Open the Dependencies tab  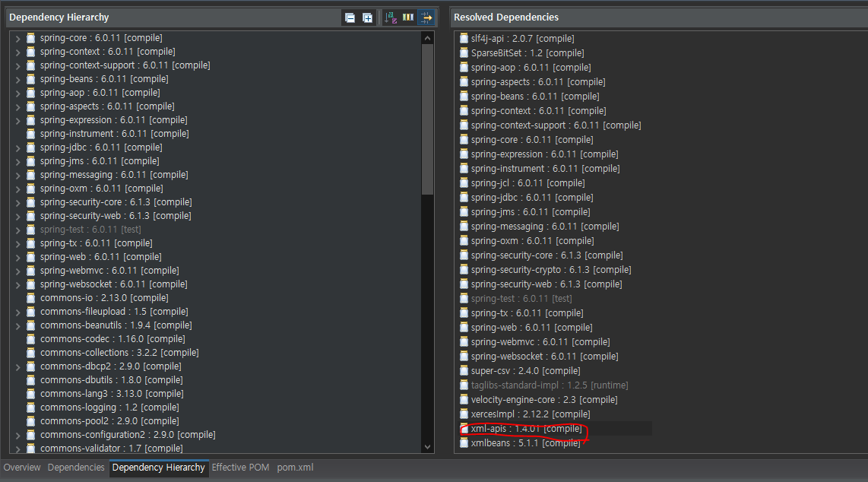click(76, 468)
